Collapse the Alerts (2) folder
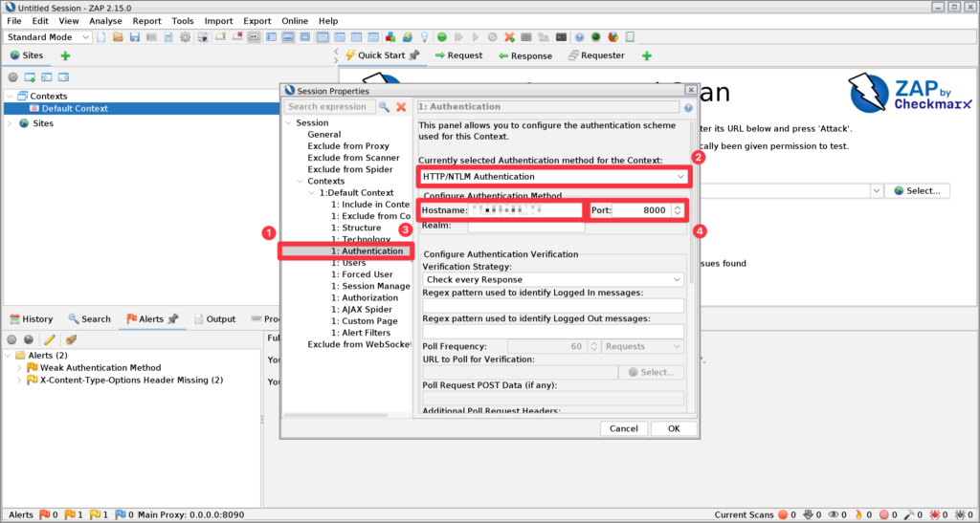 point(8,355)
